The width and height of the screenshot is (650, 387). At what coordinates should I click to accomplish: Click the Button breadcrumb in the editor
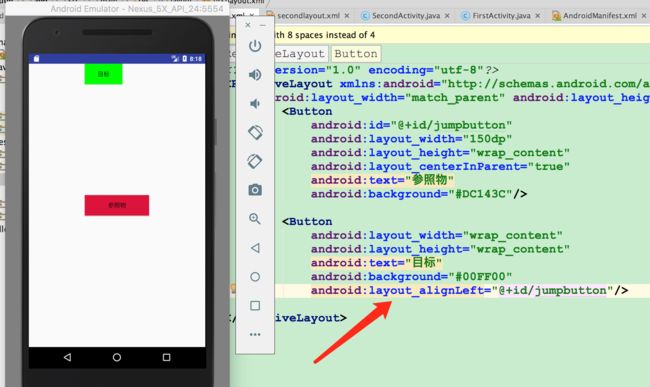[x=356, y=54]
